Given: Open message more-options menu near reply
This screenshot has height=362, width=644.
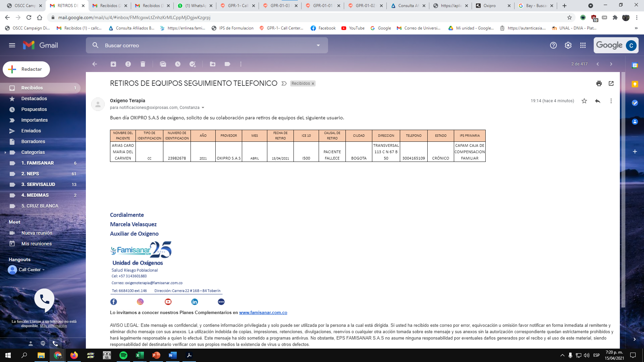Looking at the screenshot, I should [x=611, y=101].
